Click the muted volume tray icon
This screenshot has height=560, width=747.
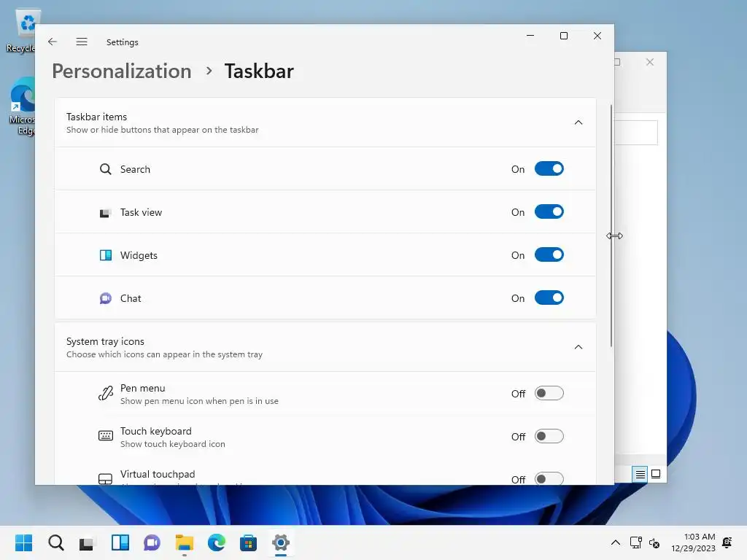coord(654,543)
